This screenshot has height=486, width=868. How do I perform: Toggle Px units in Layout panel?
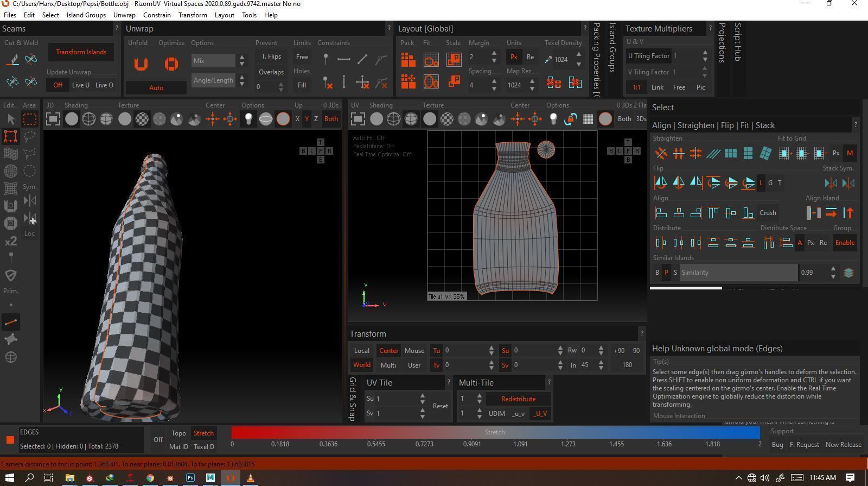(514, 56)
